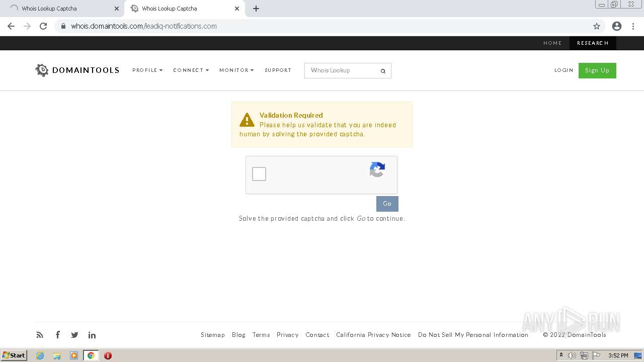Open the Sitemap footer link
Screen dimensions: 644x362
point(213,335)
